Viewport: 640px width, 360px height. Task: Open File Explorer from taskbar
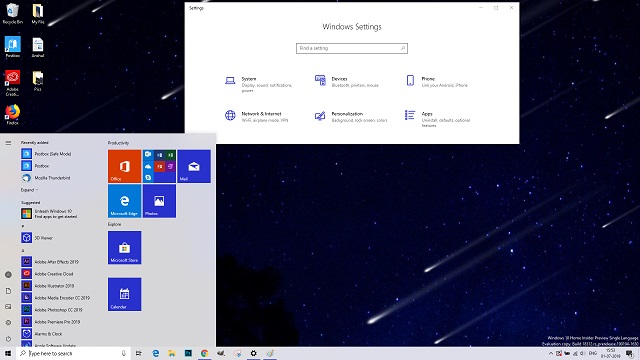172,353
